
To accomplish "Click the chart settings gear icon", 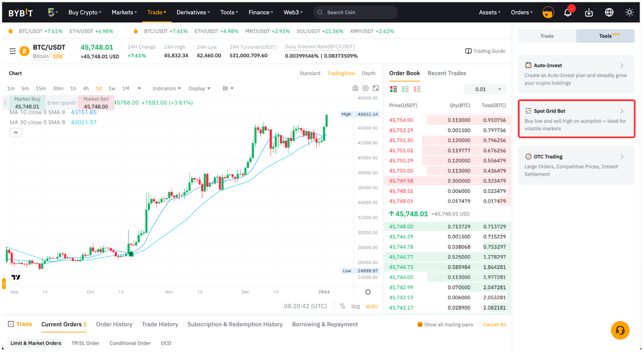I will tap(368, 292).
